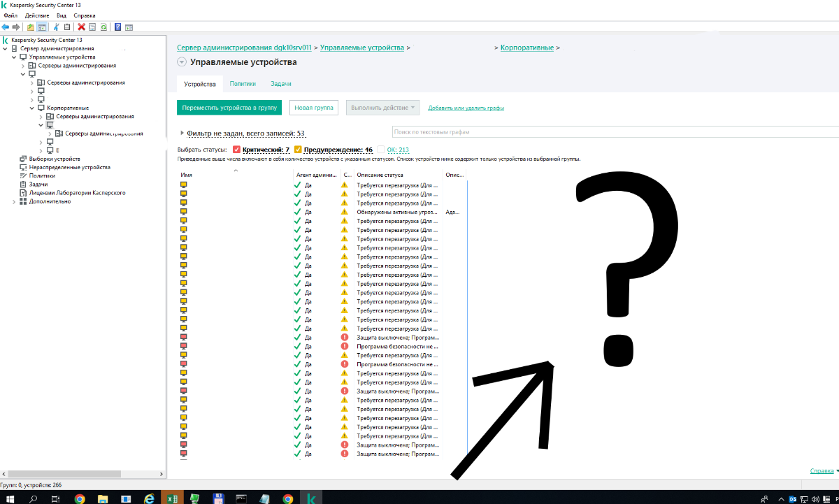Switch to the Политики tab
Image resolution: width=839 pixels, height=504 pixels.
(x=243, y=84)
